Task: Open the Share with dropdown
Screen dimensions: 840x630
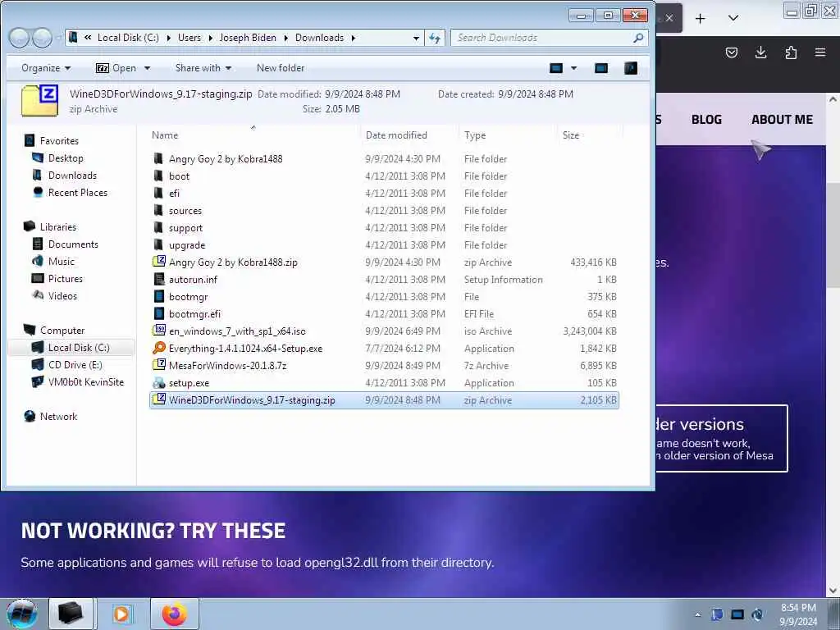Action: pyautogui.click(x=203, y=68)
